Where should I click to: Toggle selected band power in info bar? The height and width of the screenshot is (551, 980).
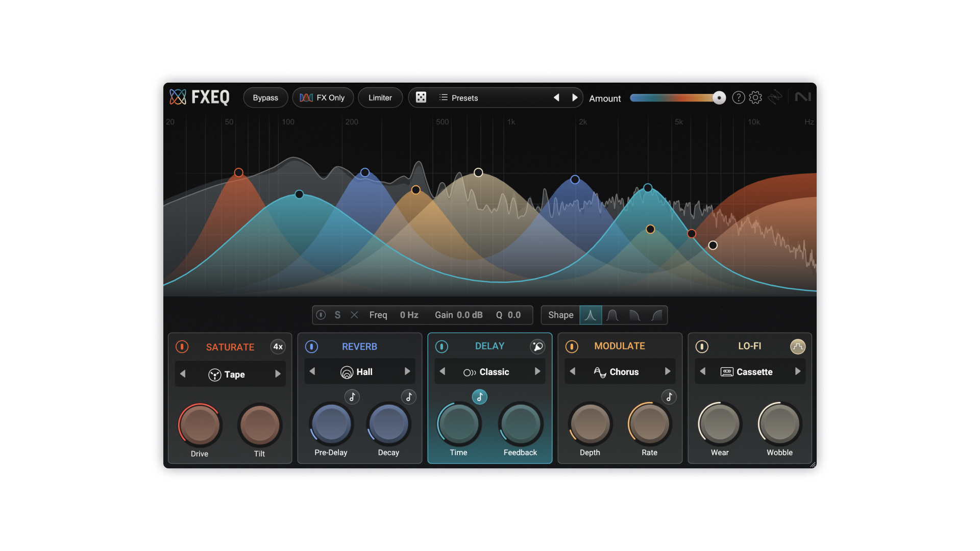click(321, 315)
